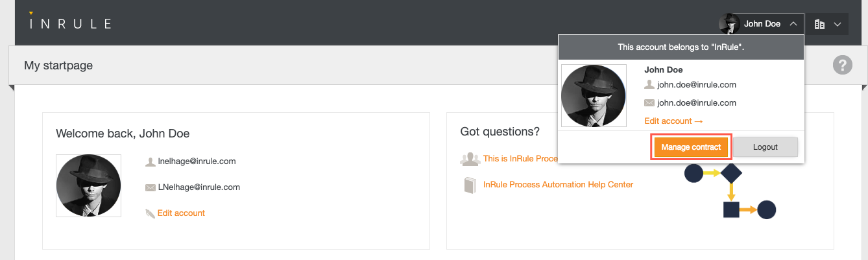Click the John Doe avatar in header
The image size is (868, 260).
tap(729, 24)
